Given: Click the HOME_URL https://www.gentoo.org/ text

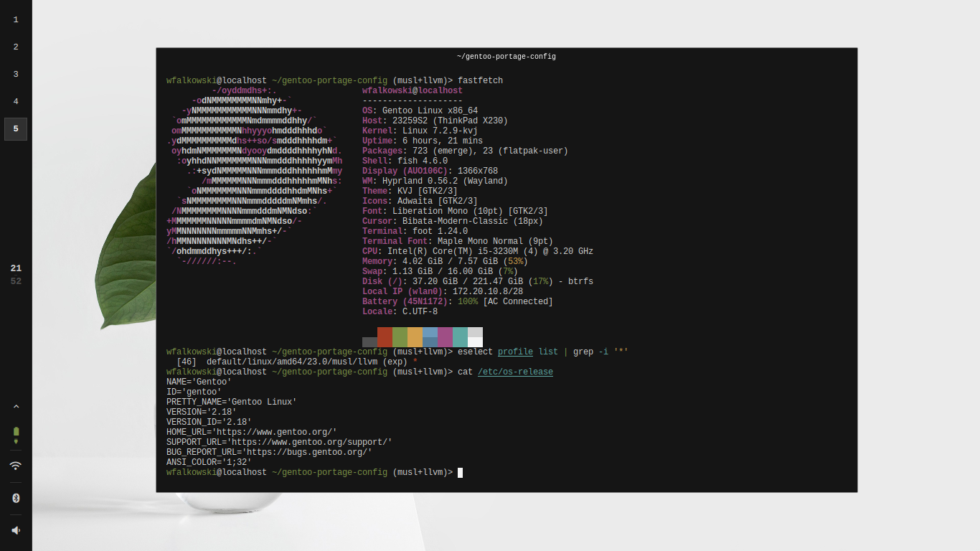Looking at the screenshot, I should (x=252, y=432).
